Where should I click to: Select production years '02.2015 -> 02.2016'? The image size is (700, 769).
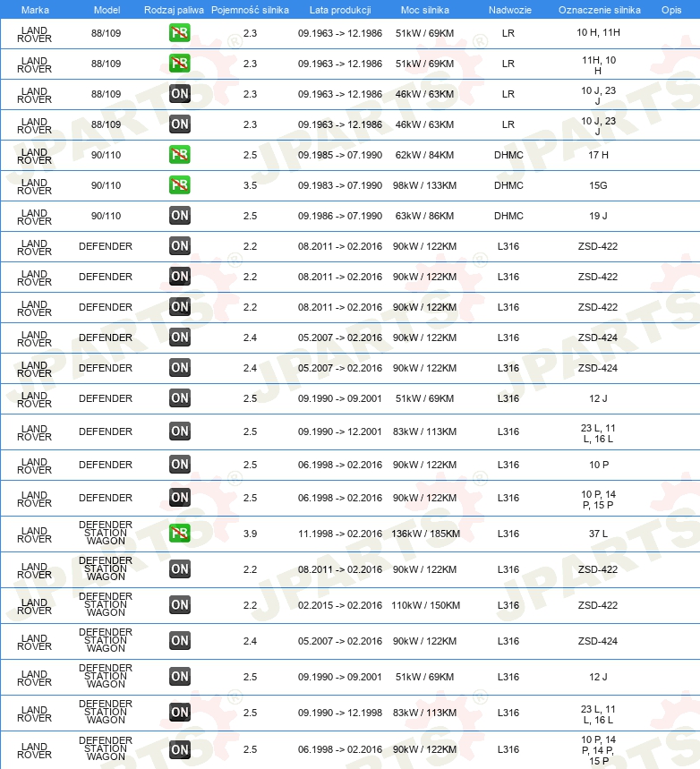coord(340,605)
